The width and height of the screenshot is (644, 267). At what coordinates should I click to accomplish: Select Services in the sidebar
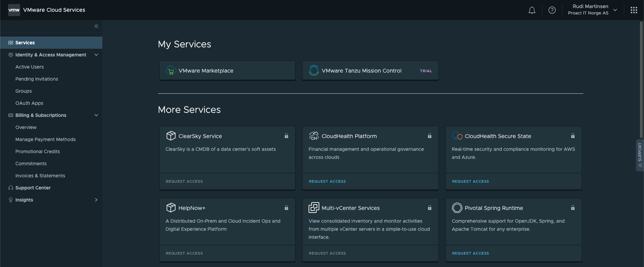(x=51, y=43)
